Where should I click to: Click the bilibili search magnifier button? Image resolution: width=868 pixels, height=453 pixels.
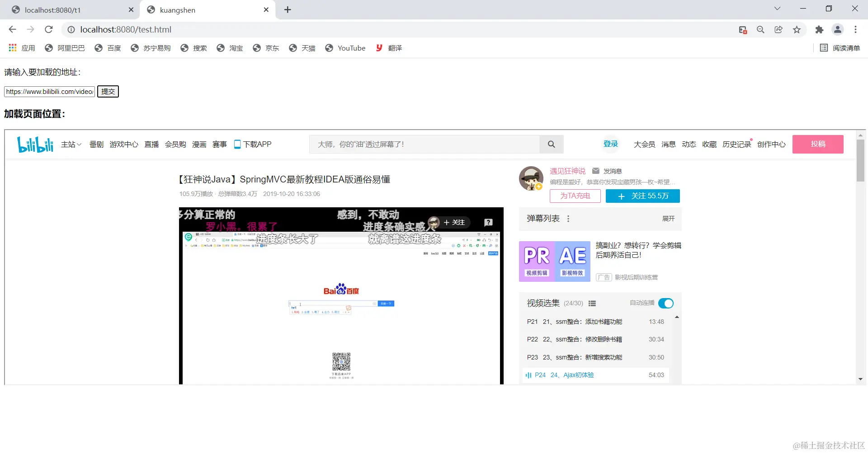551,144
